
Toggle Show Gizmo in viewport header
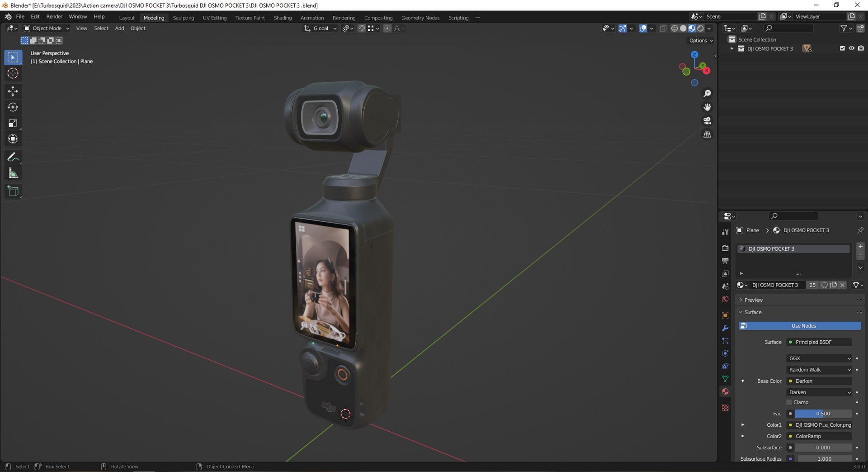pyautogui.click(x=623, y=29)
